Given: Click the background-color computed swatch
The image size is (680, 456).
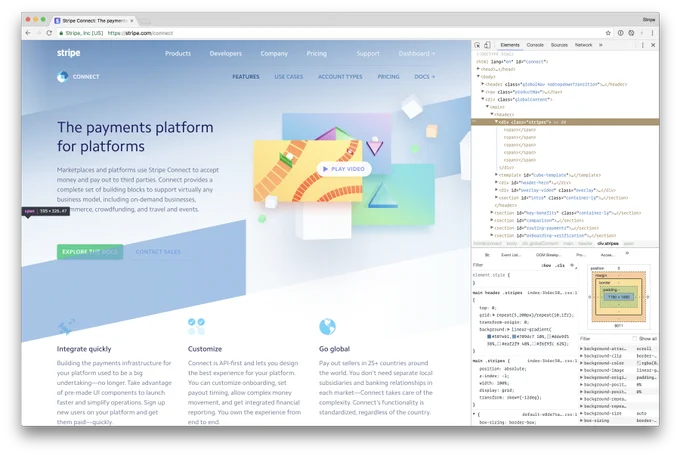Looking at the screenshot, I should (x=639, y=363).
